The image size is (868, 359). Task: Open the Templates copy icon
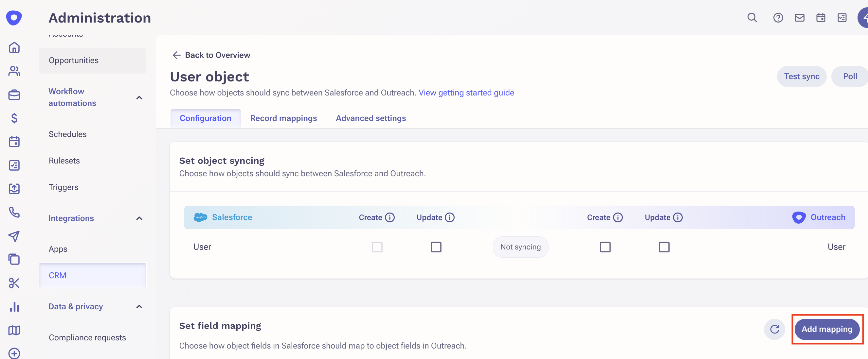coord(14,259)
